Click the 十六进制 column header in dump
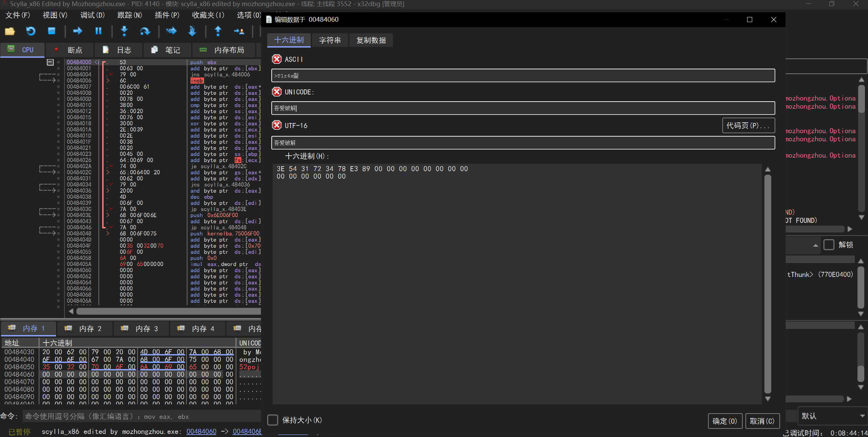Screen dimensions: 868x437 [138, 343]
